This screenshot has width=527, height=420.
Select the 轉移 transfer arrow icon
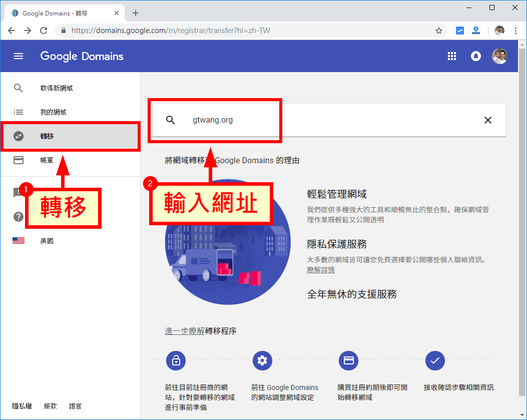(19, 136)
